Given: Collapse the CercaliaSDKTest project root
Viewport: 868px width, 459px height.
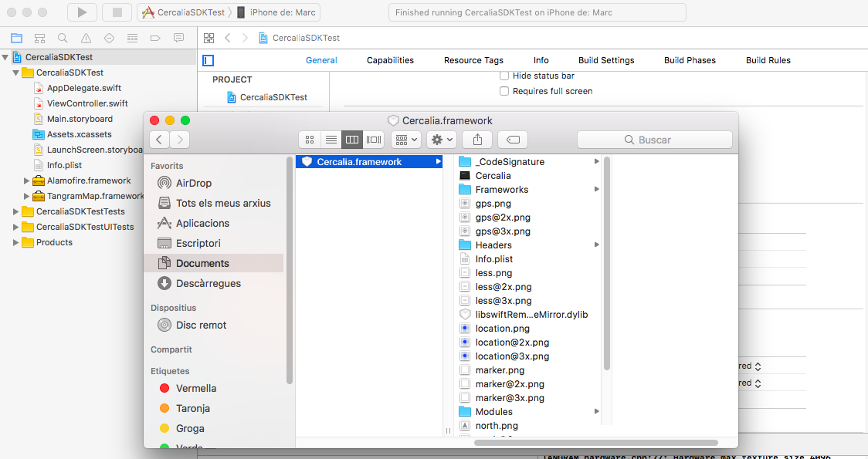Looking at the screenshot, I should point(5,57).
